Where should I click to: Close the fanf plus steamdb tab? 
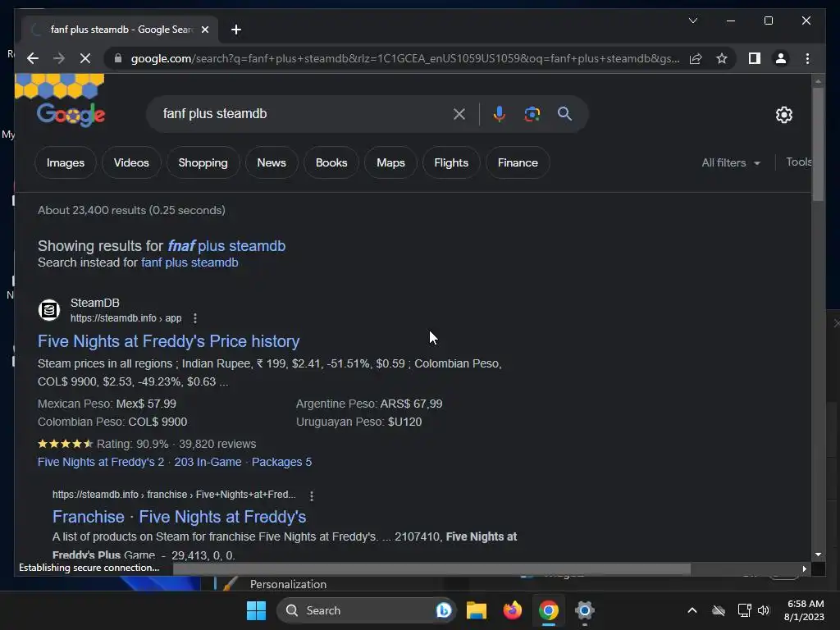[x=204, y=30]
